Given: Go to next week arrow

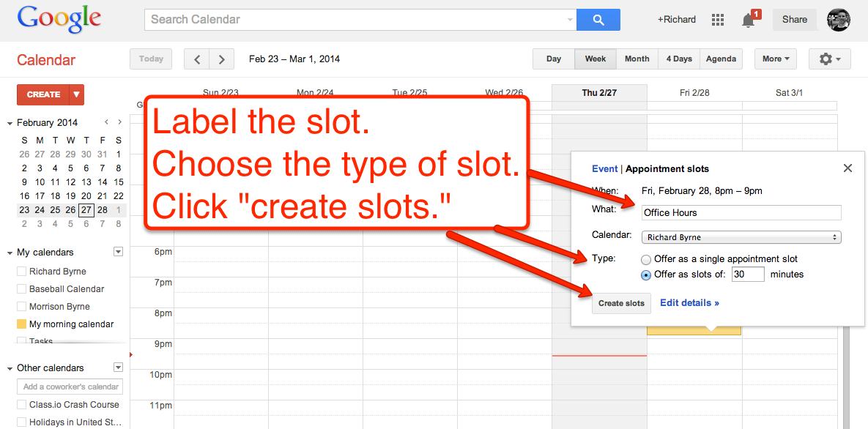Looking at the screenshot, I should coord(222,59).
